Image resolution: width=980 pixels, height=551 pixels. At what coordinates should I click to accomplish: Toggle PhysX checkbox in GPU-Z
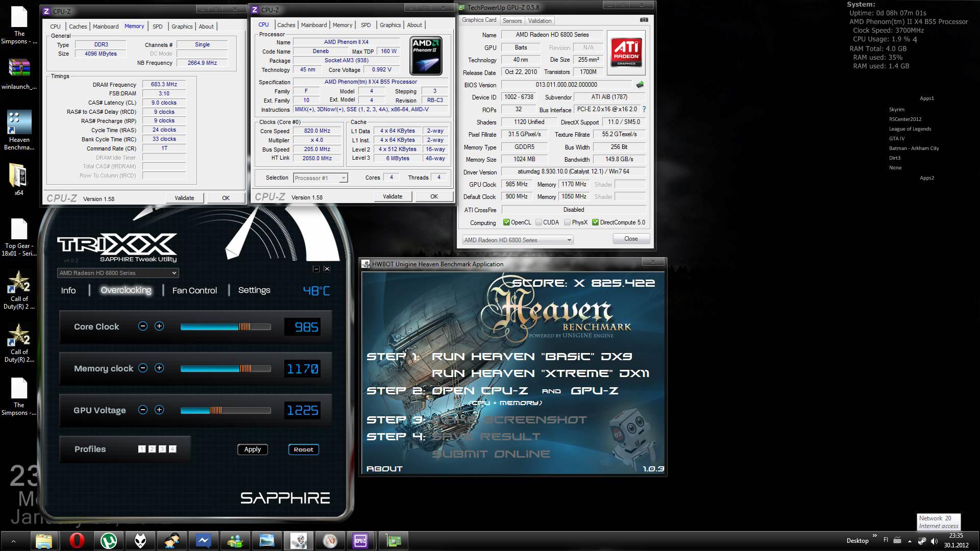(x=567, y=222)
